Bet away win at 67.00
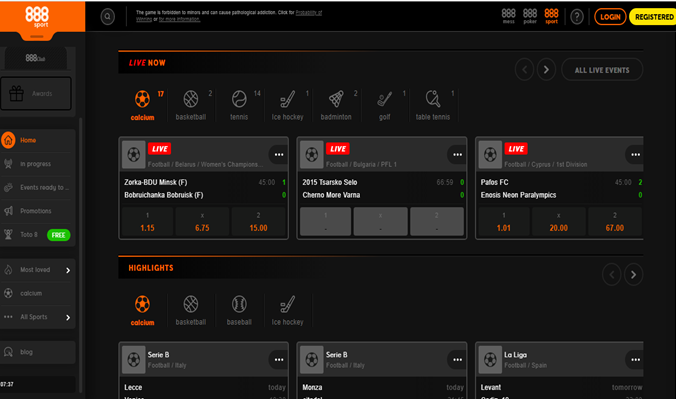This screenshot has width=676, height=399. [x=615, y=222]
